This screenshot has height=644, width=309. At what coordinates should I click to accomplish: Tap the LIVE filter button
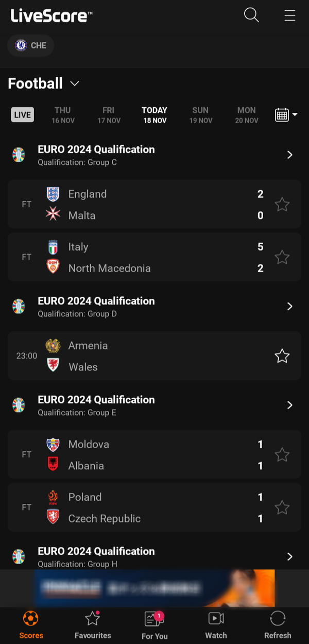tap(23, 115)
